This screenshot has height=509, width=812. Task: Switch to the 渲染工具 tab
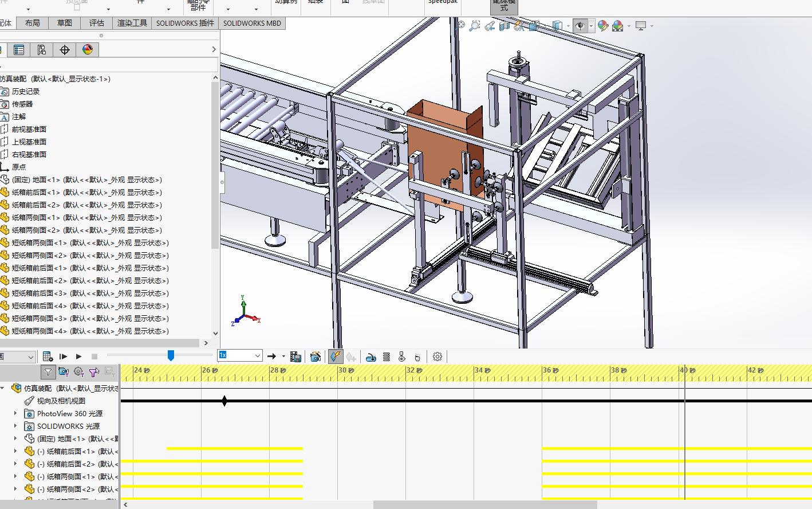(132, 23)
